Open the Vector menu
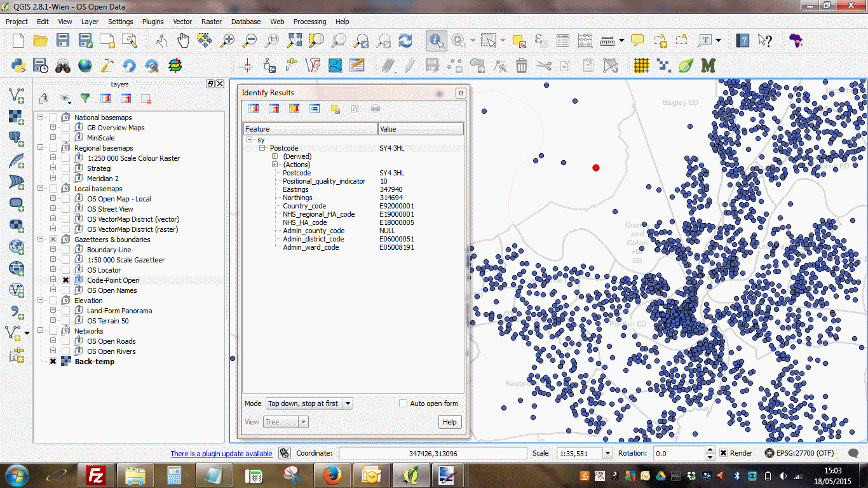 [182, 21]
